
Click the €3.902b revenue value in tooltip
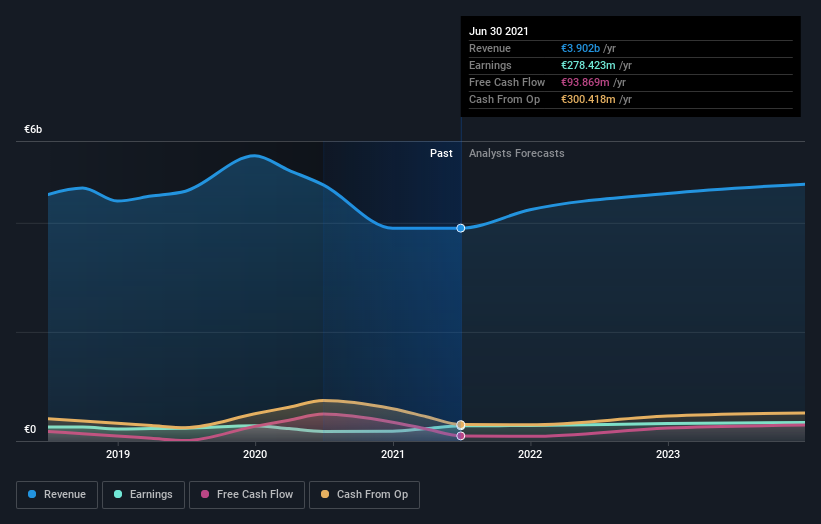(580, 48)
